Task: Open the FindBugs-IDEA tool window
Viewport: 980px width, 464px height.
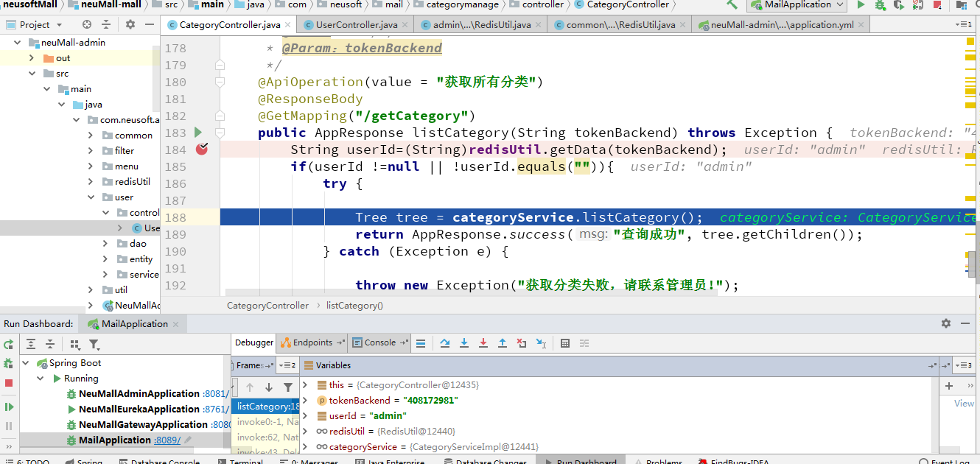Action: click(732, 460)
